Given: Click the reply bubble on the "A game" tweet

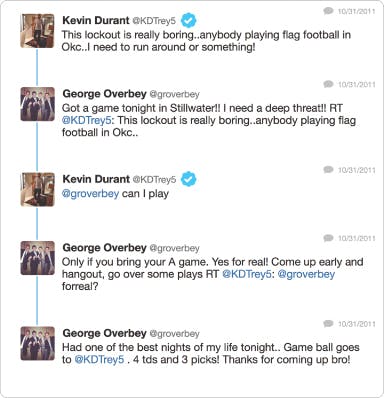Looking at the screenshot, I should pyautogui.click(x=328, y=238).
